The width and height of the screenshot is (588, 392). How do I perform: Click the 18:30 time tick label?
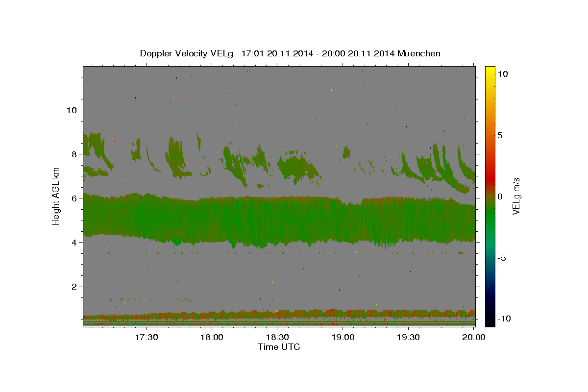278,337
